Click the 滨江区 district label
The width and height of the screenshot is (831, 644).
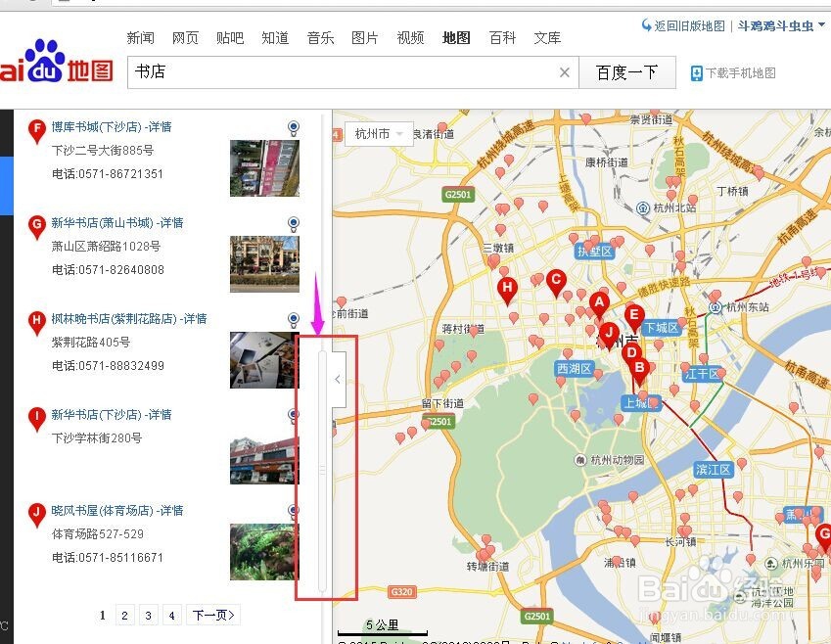[x=714, y=470]
